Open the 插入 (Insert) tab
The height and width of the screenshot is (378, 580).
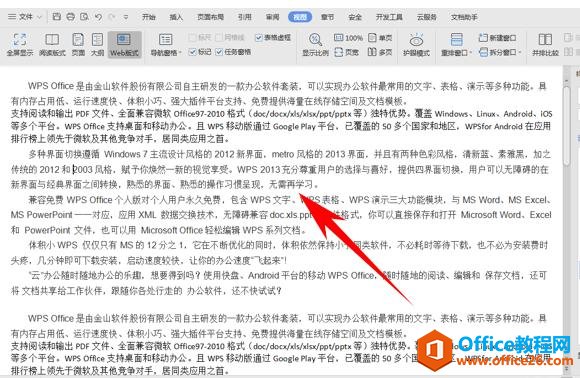(176, 17)
